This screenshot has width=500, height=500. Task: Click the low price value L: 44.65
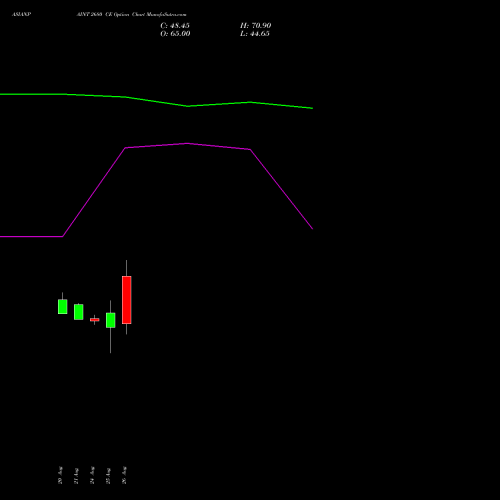(255, 34)
